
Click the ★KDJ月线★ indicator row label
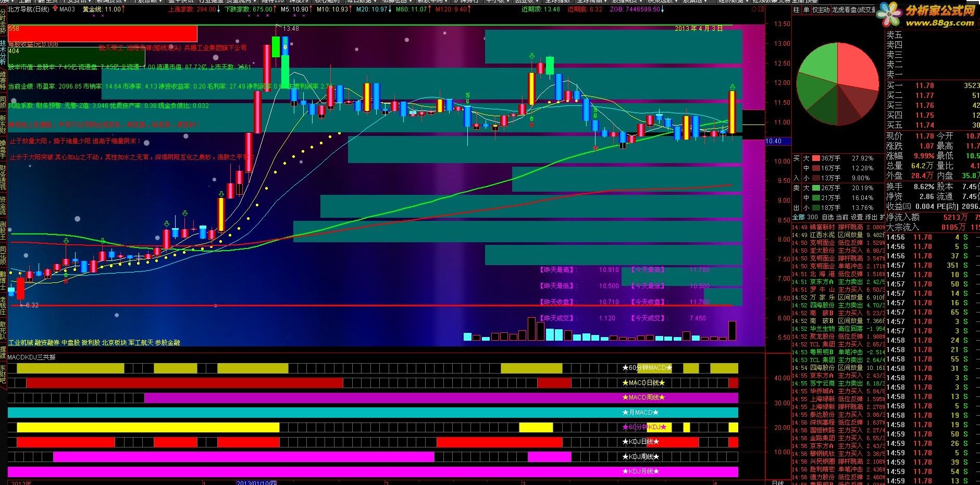click(640, 471)
